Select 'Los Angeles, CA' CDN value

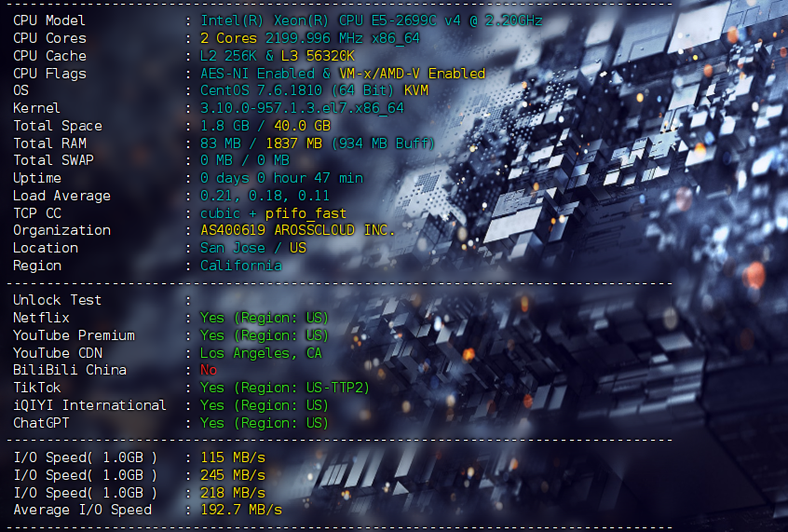pos(261,353)
